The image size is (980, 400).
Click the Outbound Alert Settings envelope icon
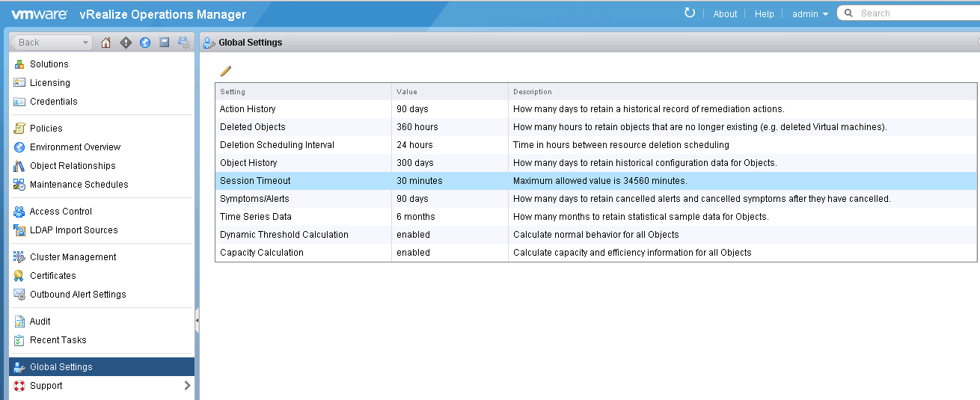click(19, 295)
